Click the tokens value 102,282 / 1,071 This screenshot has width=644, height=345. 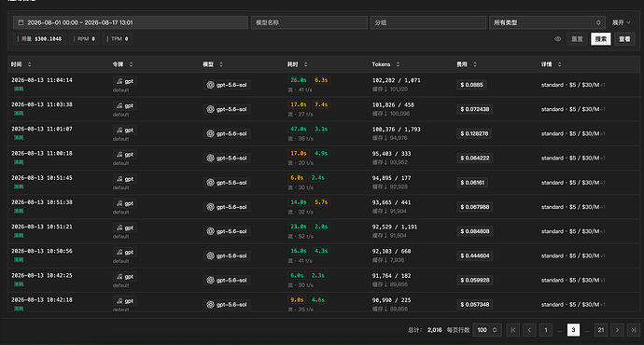[397, 80]
